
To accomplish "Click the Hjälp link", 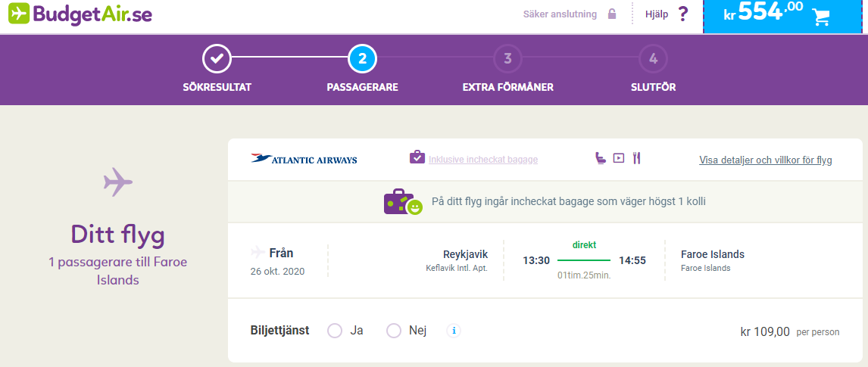I will point(657,14).
